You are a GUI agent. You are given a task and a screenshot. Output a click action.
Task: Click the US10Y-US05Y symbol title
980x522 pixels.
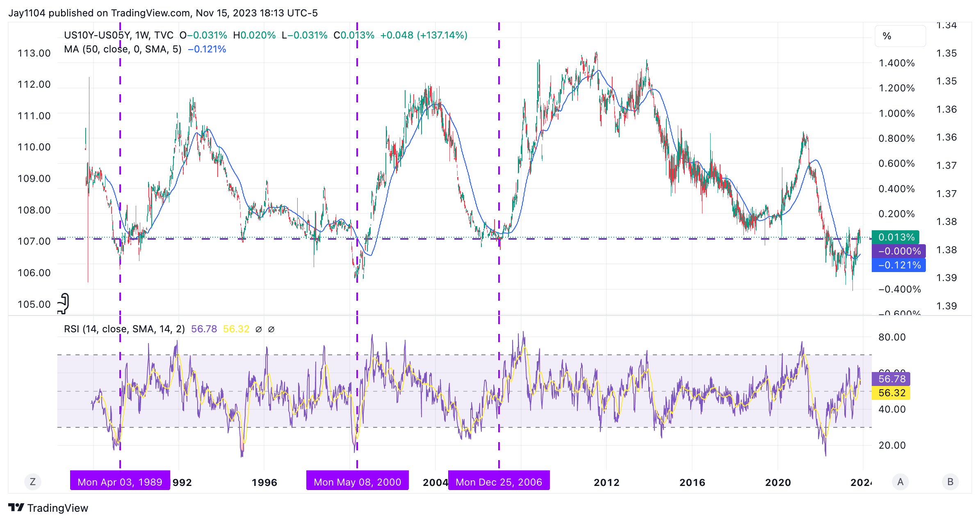click(x=119, y=35)
